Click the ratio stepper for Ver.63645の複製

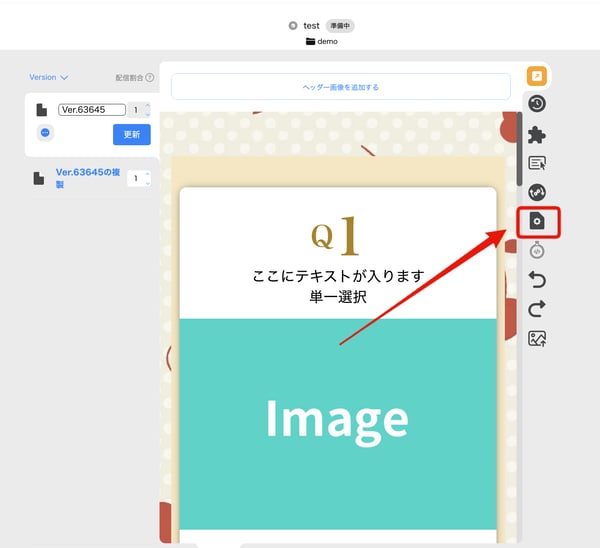pyautogui.click(x=139, y=178)
